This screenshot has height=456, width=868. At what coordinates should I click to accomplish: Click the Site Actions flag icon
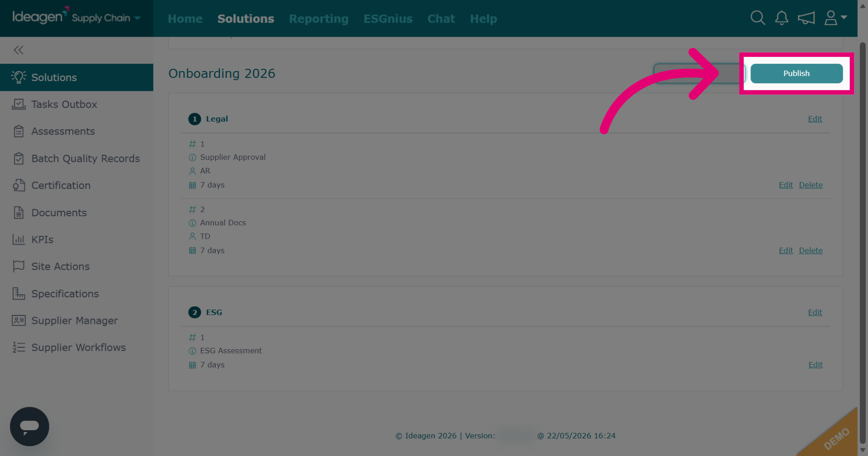(x=19, y=266)
